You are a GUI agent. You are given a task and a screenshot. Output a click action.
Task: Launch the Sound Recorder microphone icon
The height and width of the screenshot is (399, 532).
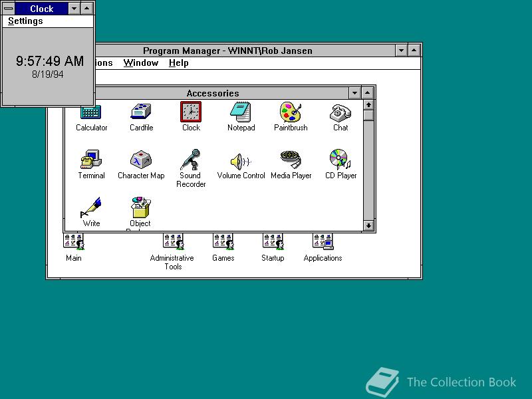pyautogui.click(x=191, y=159)
